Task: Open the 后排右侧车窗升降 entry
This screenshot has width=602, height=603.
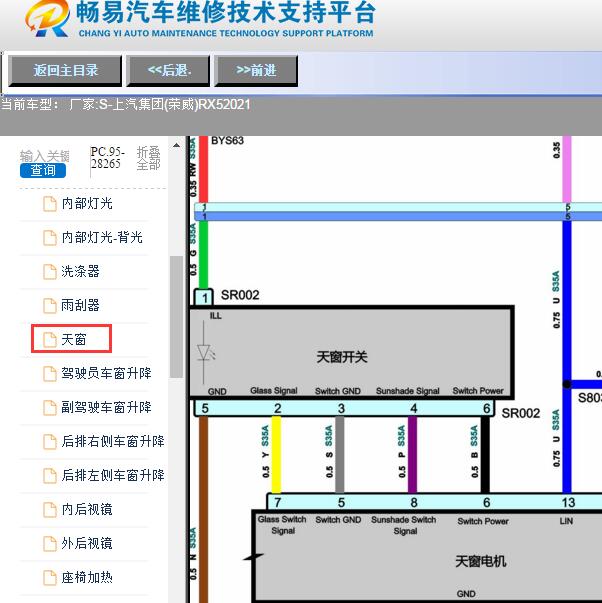Action: (113, 441)
